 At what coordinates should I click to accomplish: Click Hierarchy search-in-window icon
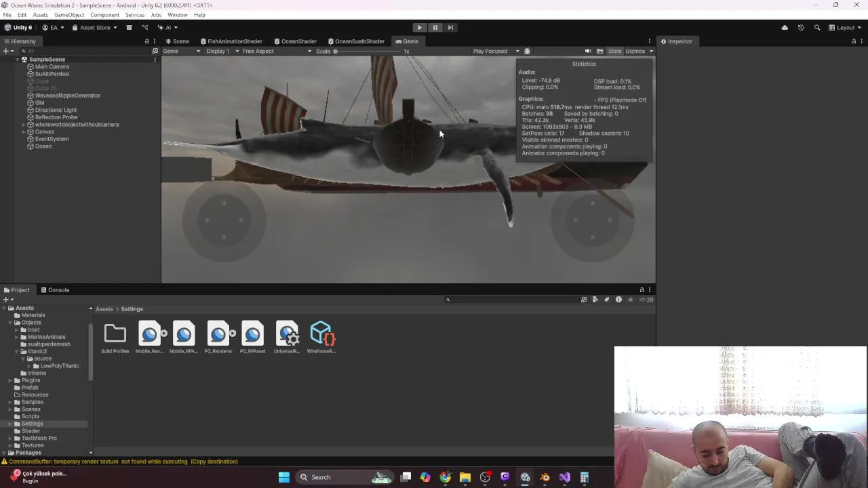(155, 51)
